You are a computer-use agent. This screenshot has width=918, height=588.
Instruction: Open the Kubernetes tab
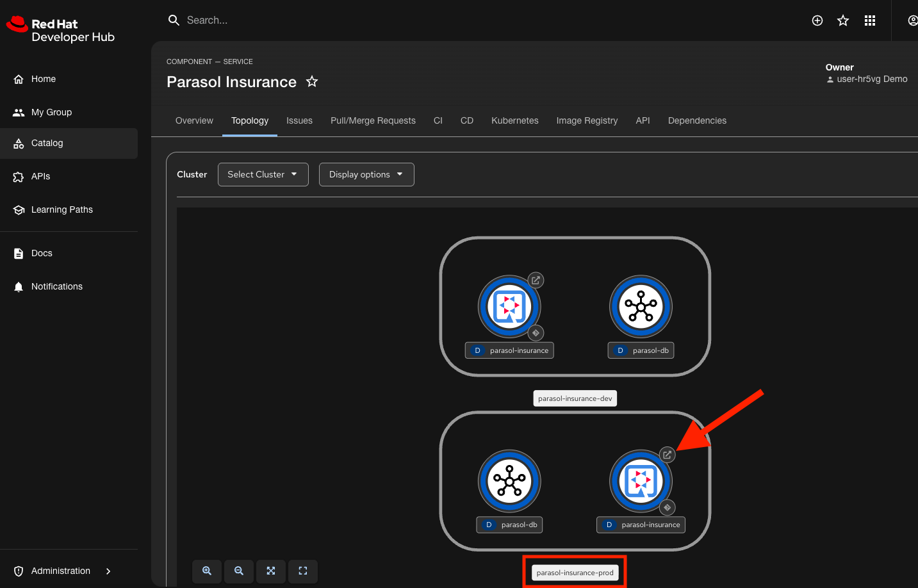(x=515, y=120)
